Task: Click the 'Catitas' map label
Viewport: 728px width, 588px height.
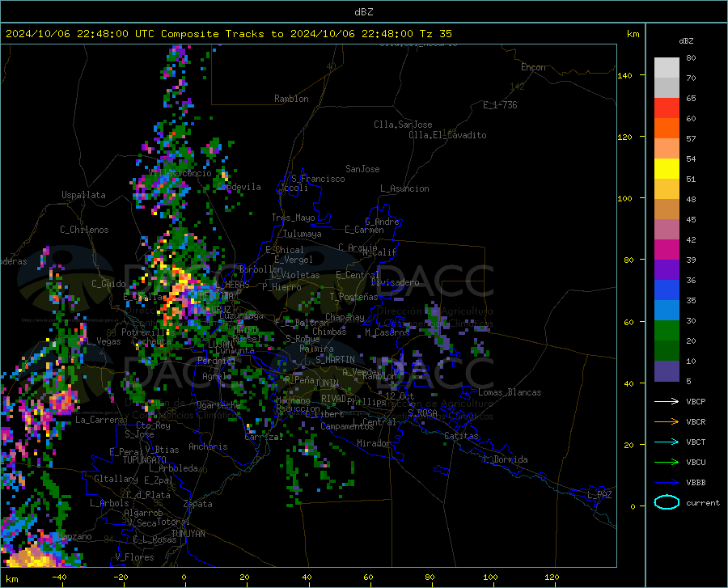Action: click(x=461, y=436)
